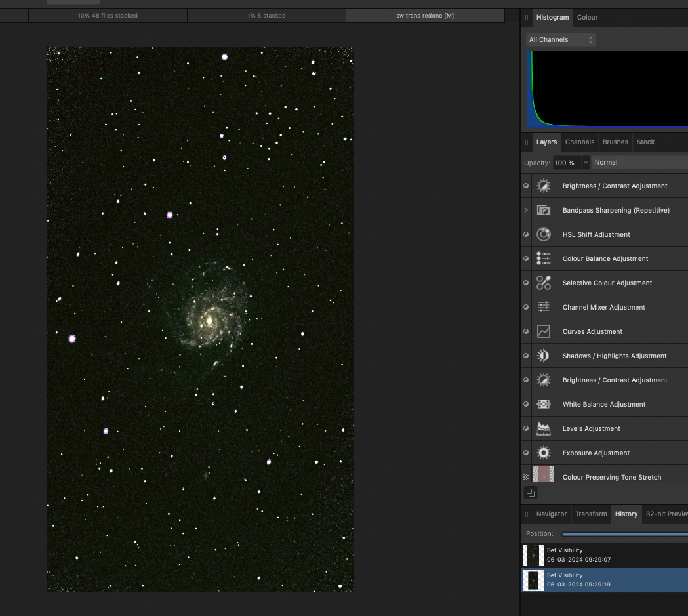
Task: Select the Colour Balance Adjustment icon
Action: 543,258
